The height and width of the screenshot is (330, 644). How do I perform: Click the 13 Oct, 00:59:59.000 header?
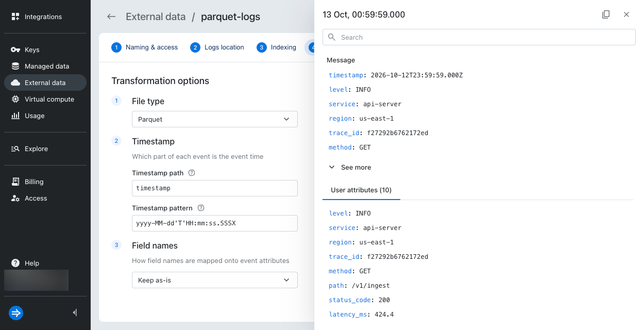click(x=364, y=14)
